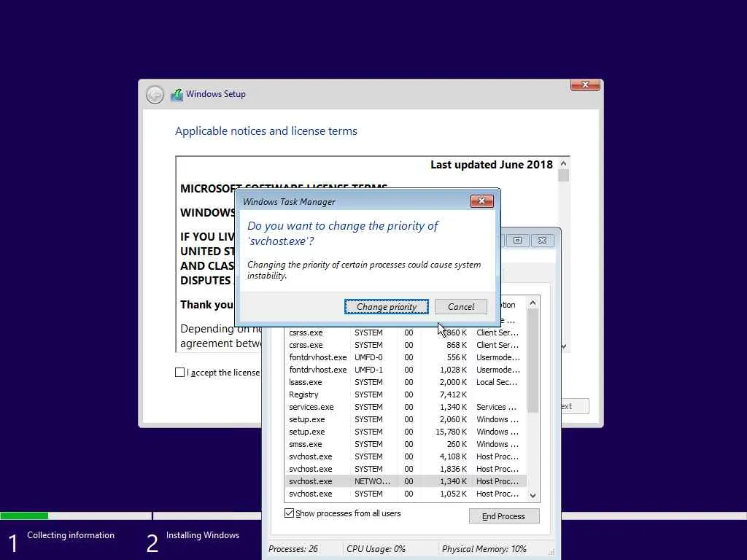Select svchost.exe row using 1,052 K
Viewport: 747px width, 560px height.
(406, 494)
